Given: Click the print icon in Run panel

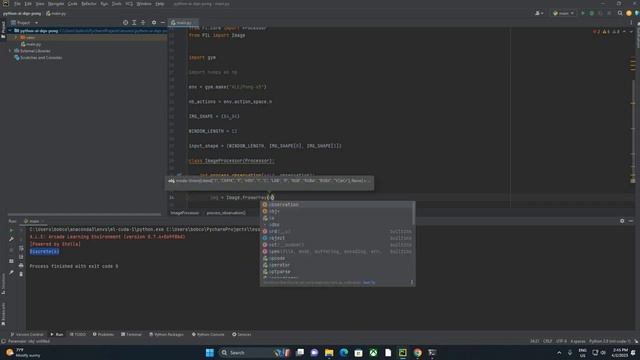Looking at the screenshot, I should click(x=21, y=265).
